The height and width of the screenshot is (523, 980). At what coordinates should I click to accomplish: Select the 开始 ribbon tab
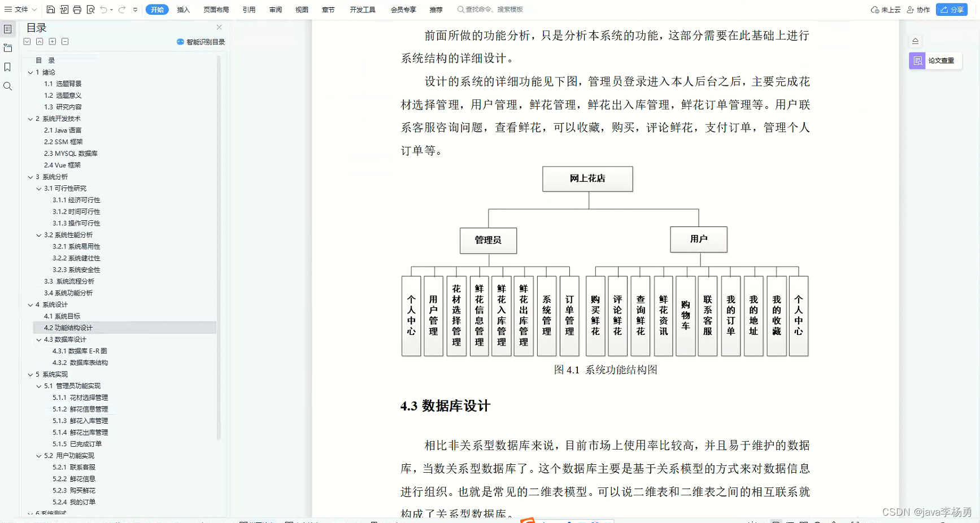click(157, 10)
